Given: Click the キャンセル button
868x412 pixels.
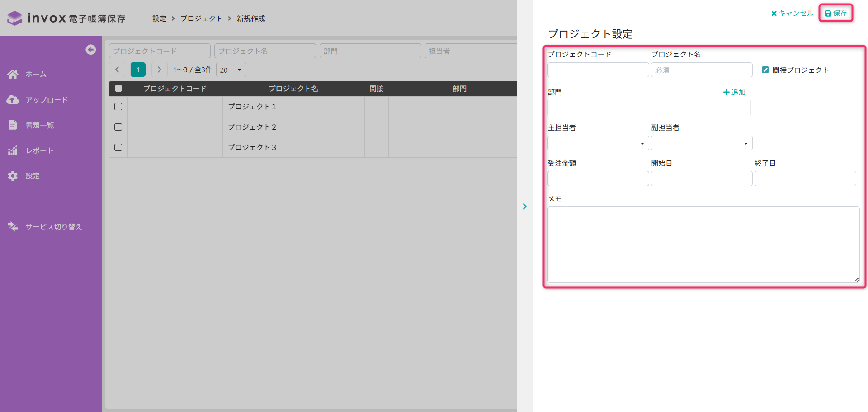Looking at the screenshot, I should tap(792, 14).
